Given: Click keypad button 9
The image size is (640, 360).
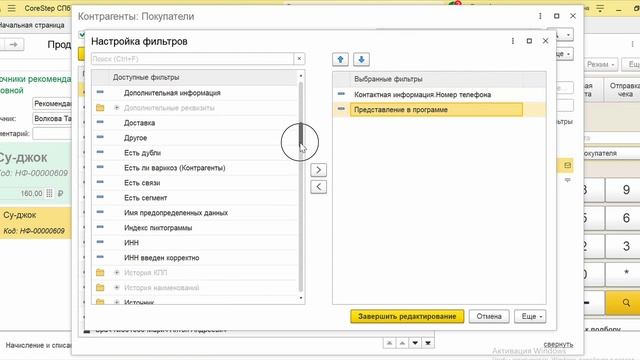Looking at the screenshot, I should (x=626, y=190).
